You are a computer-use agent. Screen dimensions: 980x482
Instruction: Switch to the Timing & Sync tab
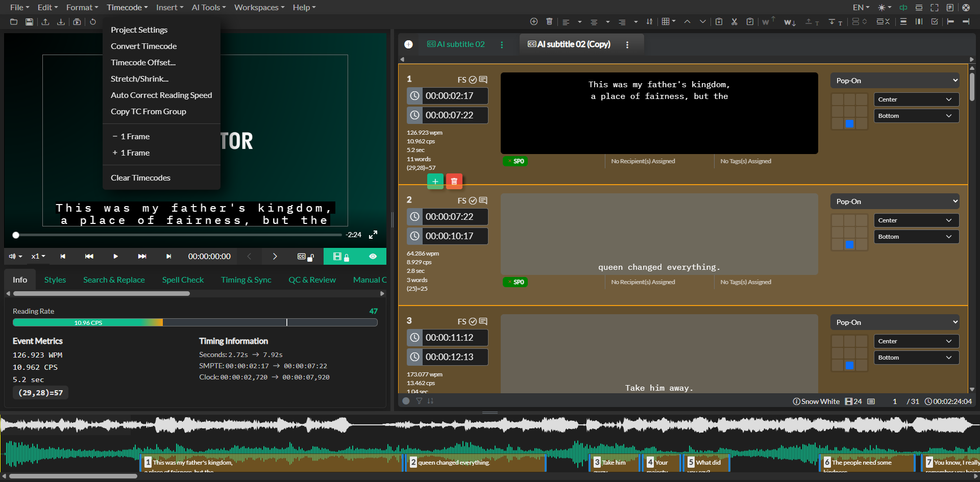[246, 280]
